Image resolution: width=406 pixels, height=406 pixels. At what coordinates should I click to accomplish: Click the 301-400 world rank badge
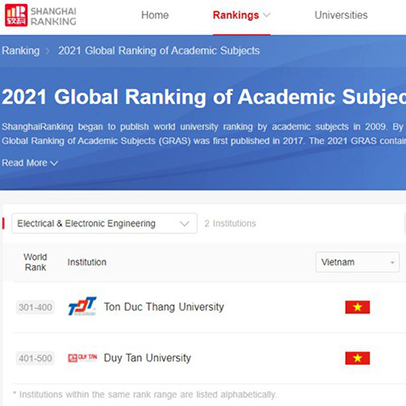click(35, 307)
